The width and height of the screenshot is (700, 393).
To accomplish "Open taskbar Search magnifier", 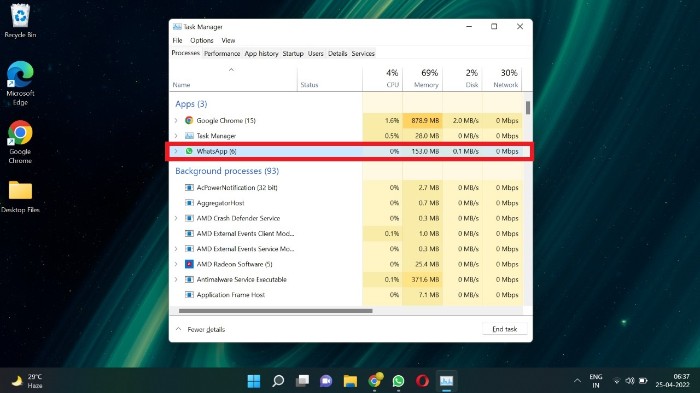I will pyautogui.click(x=278, y=381).
